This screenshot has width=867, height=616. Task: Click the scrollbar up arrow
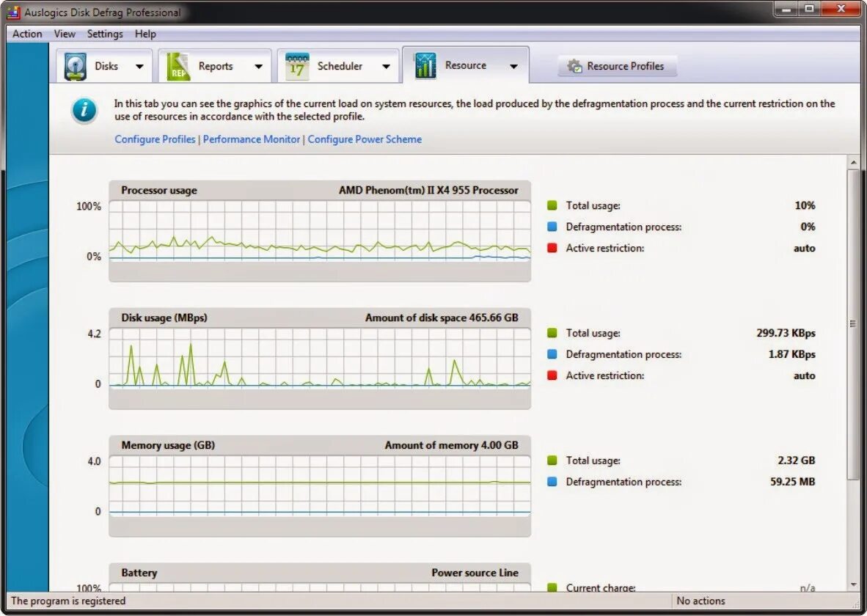pyautogui.click(x=853, y=163)
